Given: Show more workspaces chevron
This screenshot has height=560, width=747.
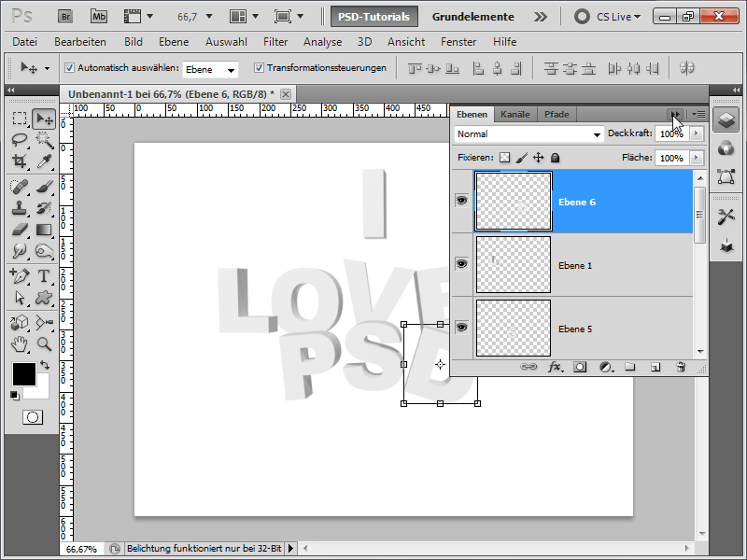Looking at the screenshot, I should [x=541, y=17].
